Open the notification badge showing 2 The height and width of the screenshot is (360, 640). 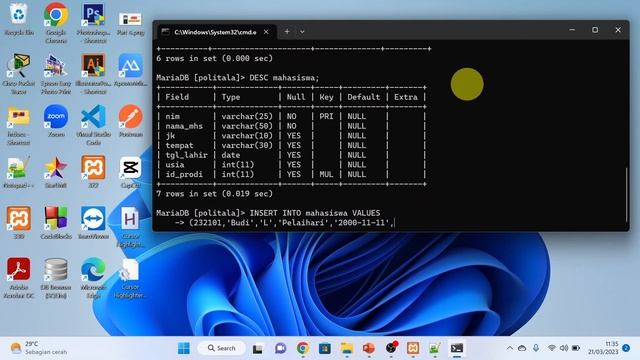click(626, 348)
